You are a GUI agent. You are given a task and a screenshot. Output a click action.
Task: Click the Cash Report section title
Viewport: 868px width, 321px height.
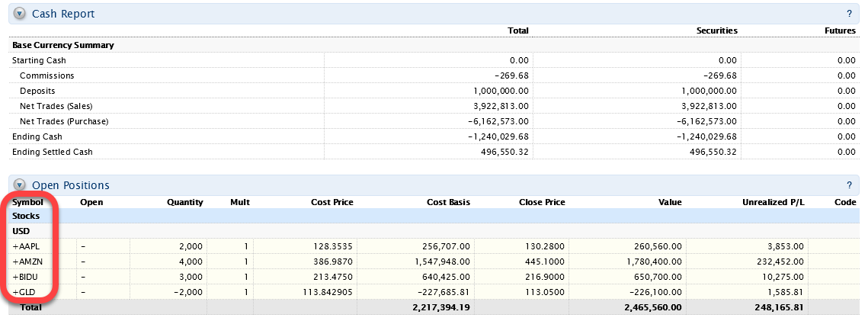[x=62, y=14]
